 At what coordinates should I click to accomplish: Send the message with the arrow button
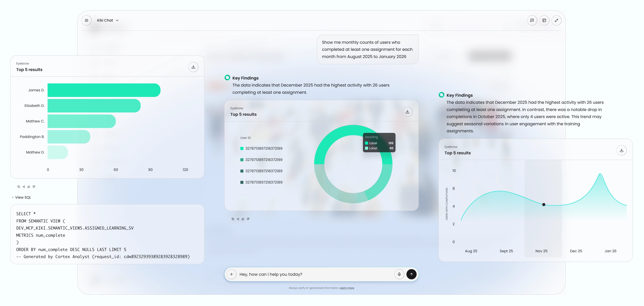click(x=411, y=274)
